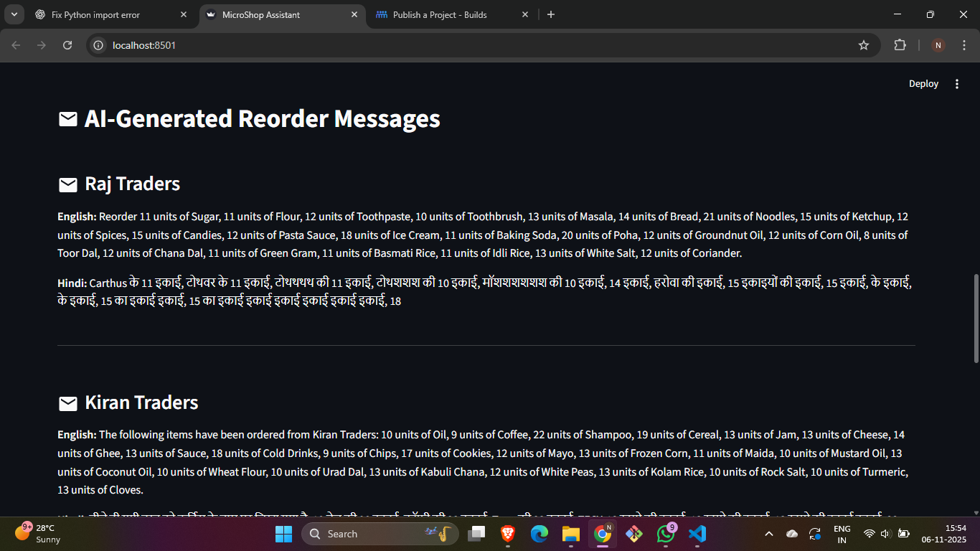Open a new browser tab
Screen dimensions: 980x551
tap(550, 15)
